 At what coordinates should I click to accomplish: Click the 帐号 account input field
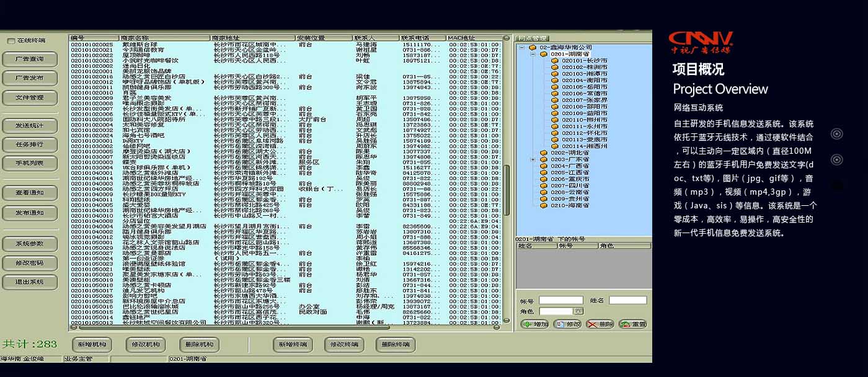coord(560,301)
